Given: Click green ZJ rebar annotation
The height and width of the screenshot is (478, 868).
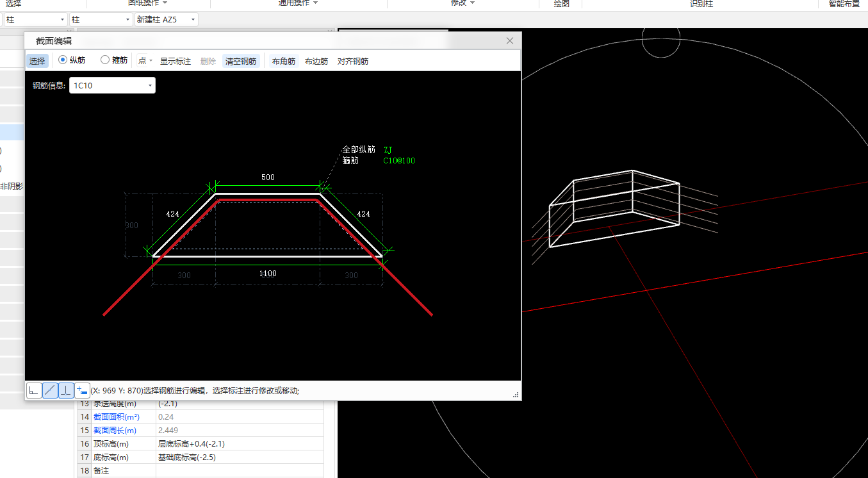Looking at the screenshot, I should 388,149.
